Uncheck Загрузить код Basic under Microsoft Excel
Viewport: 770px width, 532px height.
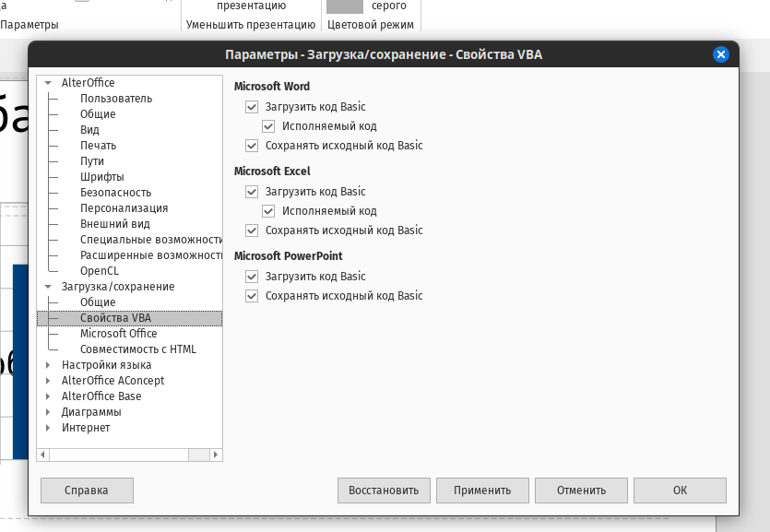(x=252, y=192)
